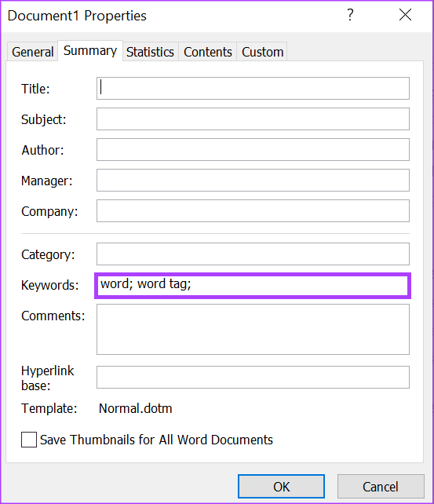Image resolution: width=434 pixels, height=504 pixels.
Task: Open the Custom tab
Action: click(x=262, y=52)
